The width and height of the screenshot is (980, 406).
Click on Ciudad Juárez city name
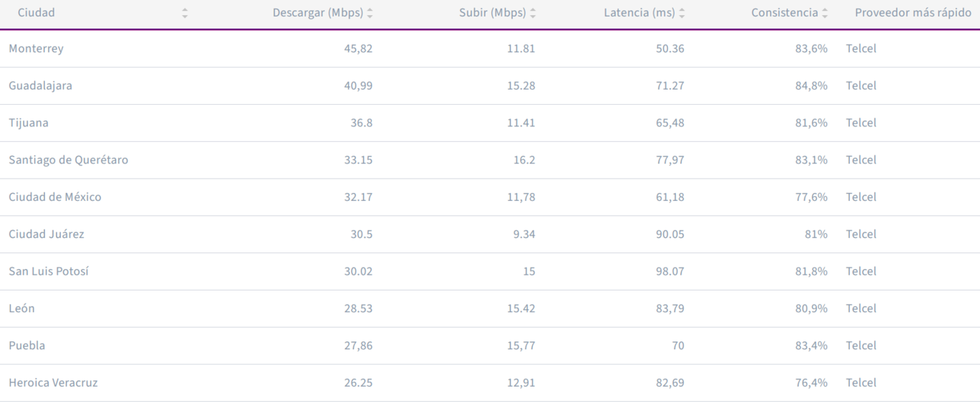point(46,235)
